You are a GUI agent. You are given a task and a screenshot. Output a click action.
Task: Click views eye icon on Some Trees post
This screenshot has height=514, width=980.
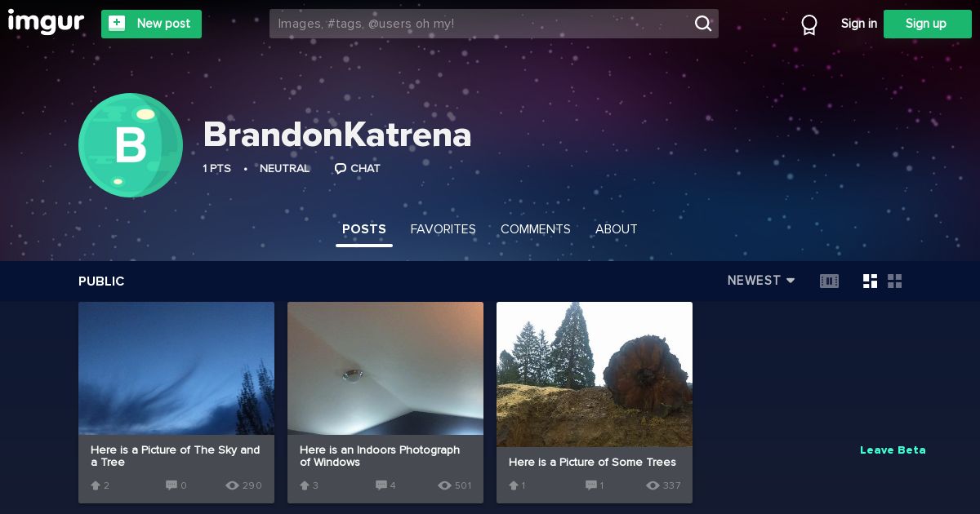pos(653,485)
